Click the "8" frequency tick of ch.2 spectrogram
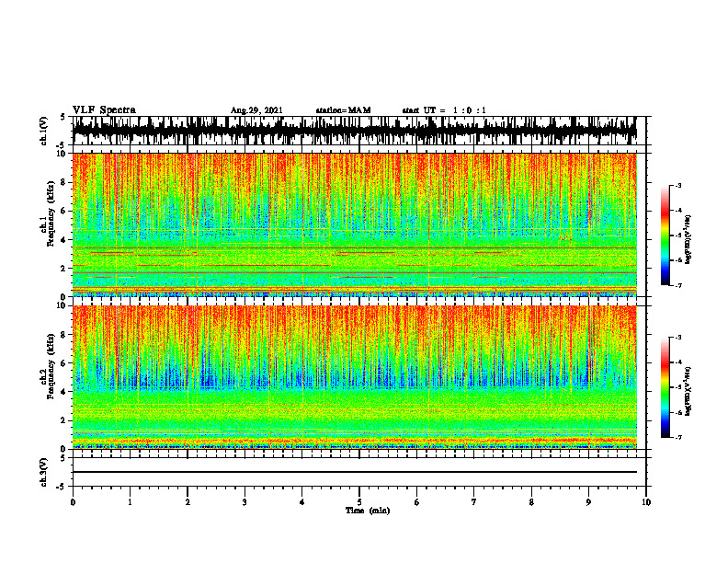This screenshot has width=728, height=563. [x=64, y=335]
